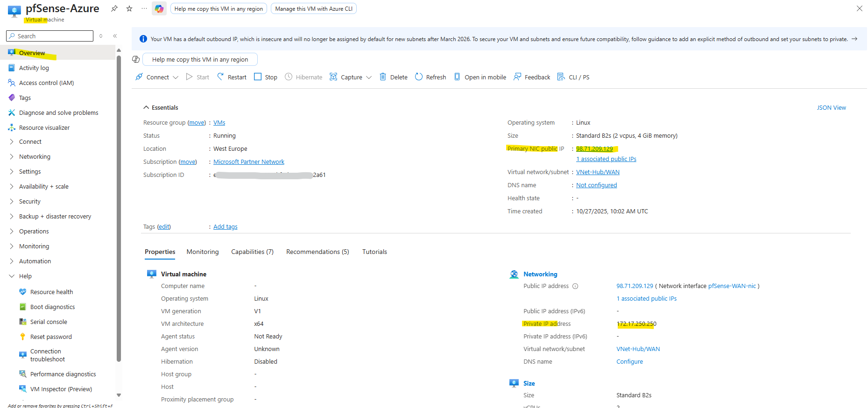Switch to the Monitoring tab
Screen dimensions: 868x408
tap(202, 252)
